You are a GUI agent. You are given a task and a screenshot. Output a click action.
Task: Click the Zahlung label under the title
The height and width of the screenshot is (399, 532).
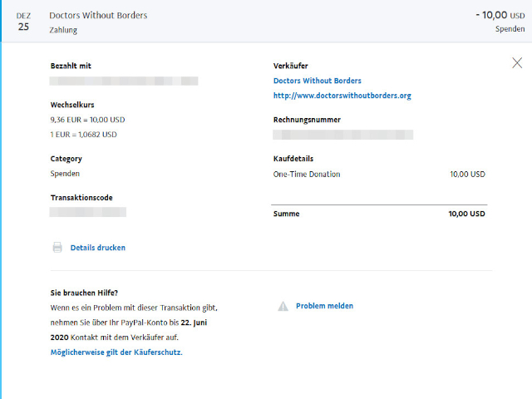click(x=63, y=30)
